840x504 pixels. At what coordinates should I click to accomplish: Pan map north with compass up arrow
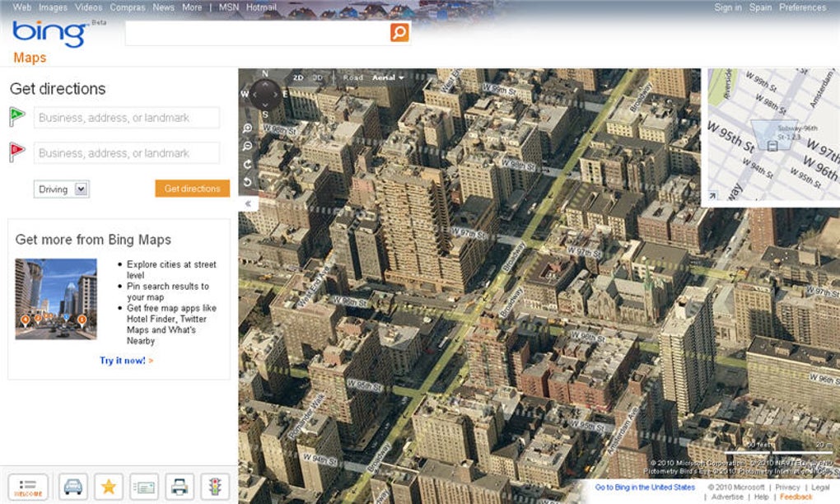[265, 85]
